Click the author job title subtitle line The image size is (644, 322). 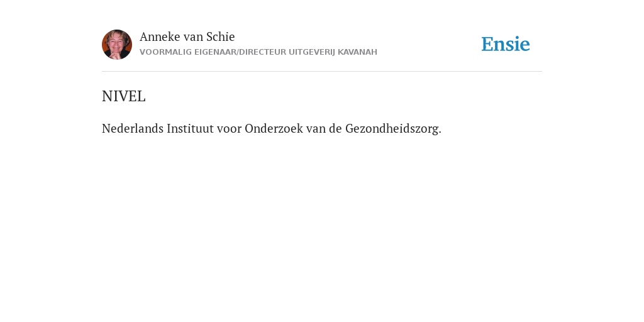click(258, 52)
